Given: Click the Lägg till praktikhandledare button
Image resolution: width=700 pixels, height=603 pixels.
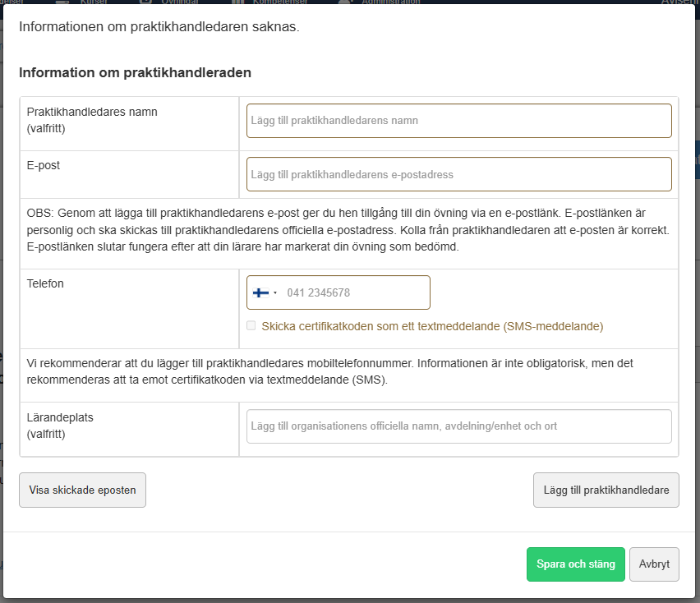Looking at the screenshot, I should coord(606,490).
